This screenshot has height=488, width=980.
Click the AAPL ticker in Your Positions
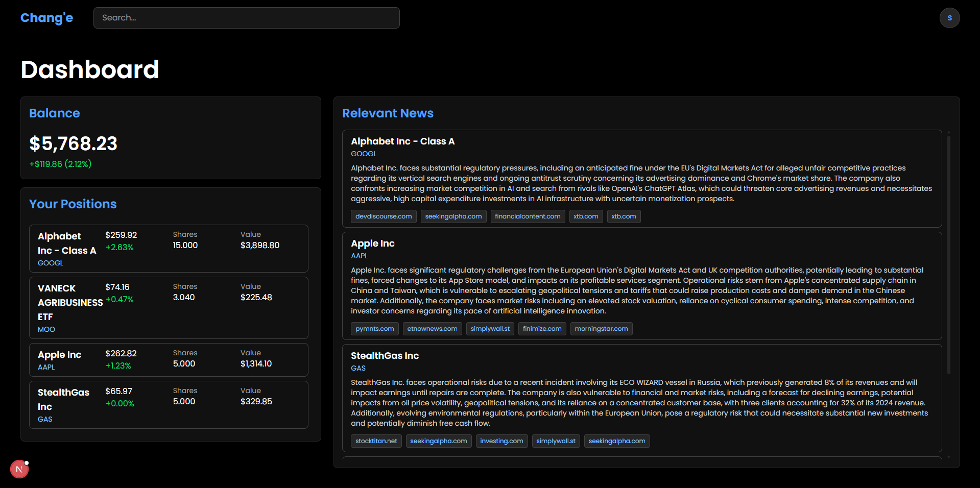pos(46,367)
